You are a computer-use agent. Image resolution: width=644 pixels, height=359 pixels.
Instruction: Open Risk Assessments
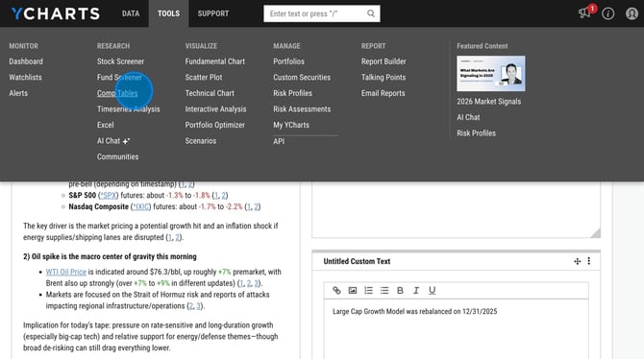click(302, 109)
